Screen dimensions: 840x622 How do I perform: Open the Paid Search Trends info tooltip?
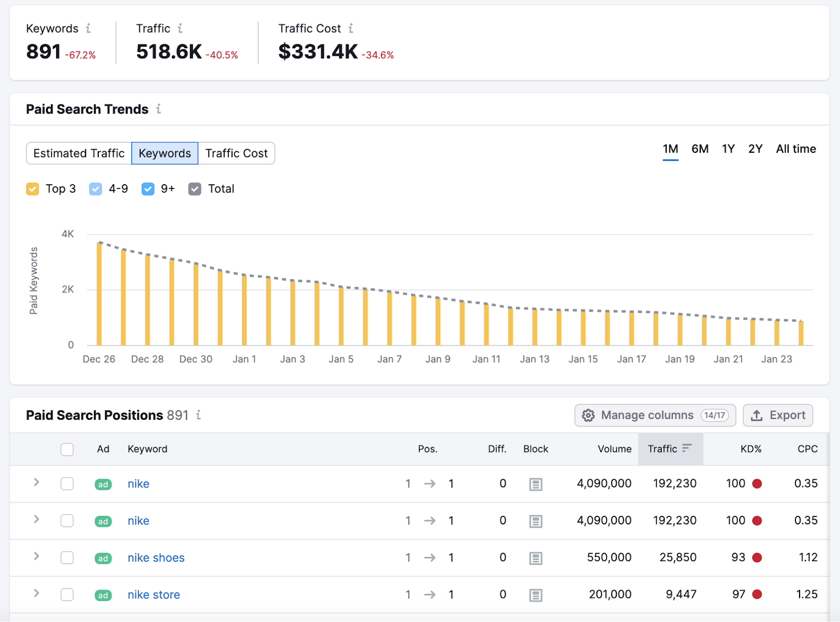[159, 110]
